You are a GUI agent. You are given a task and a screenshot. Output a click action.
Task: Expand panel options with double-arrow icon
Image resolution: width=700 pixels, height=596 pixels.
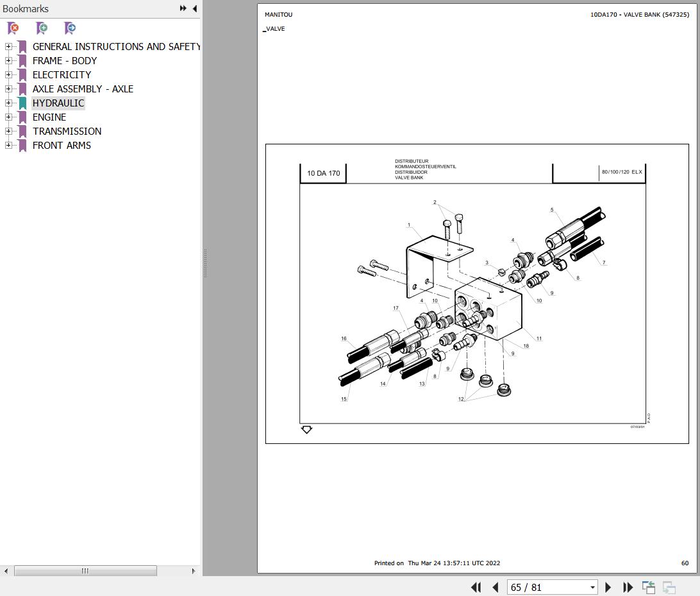pos(183,8)
